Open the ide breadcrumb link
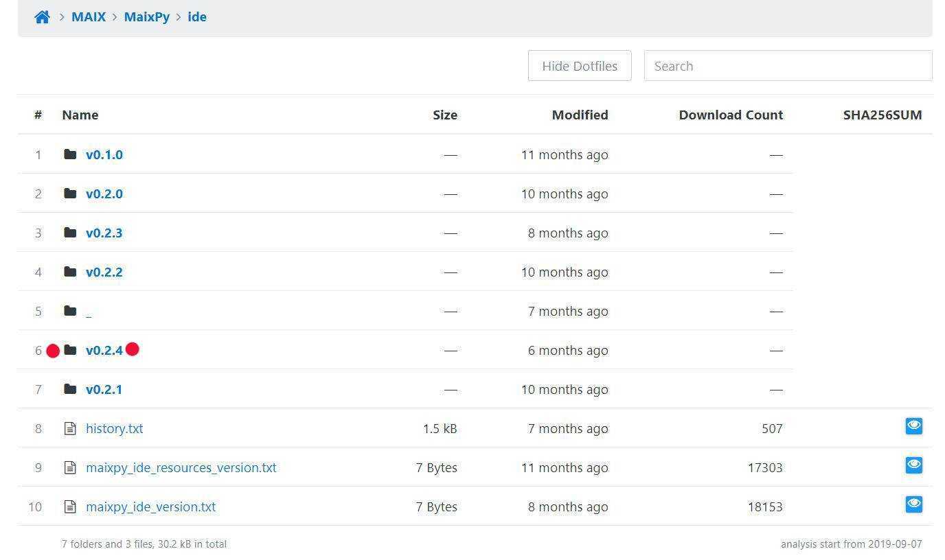 tap(197, 17)
